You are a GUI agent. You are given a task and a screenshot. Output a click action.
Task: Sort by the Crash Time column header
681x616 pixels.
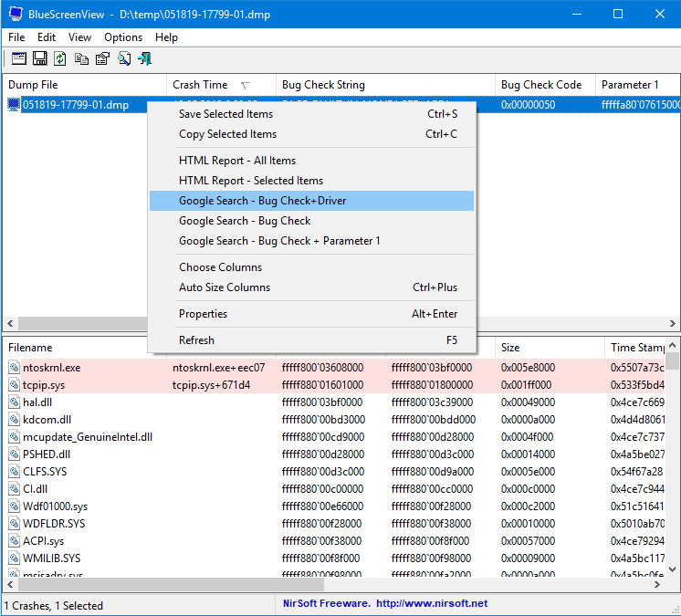tap(201, 85)
